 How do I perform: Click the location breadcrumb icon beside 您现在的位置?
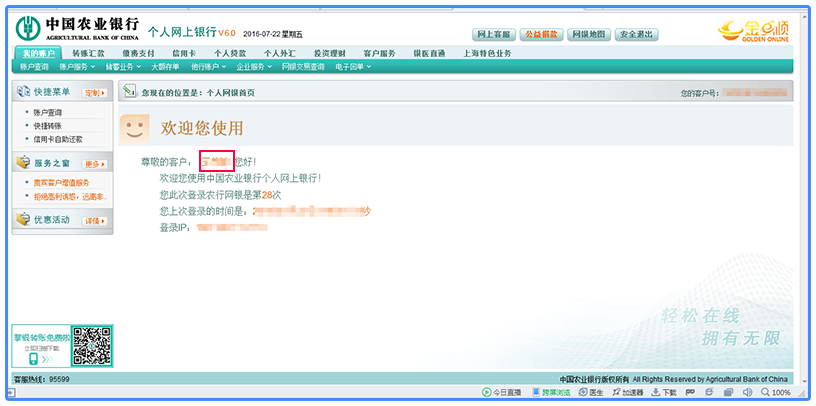click(129, 92)
